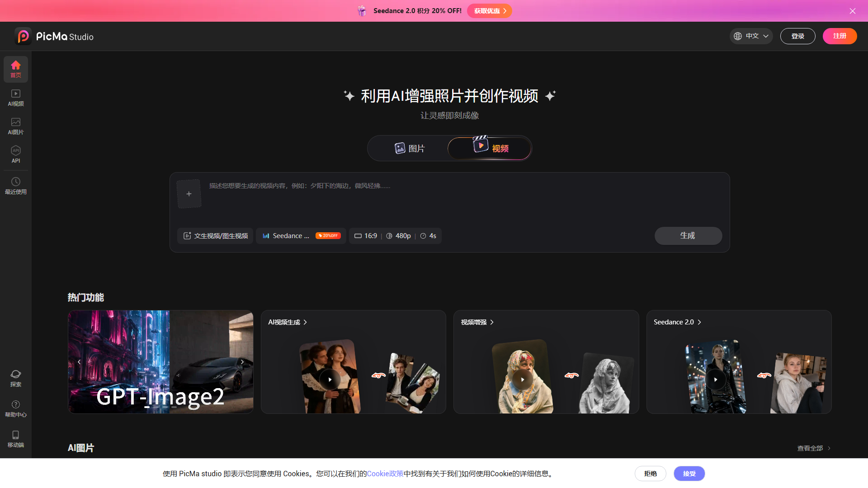868x488 pixels.
Task: Go to next slide on GPT-Image2 banner
Action: click(242, 362)
